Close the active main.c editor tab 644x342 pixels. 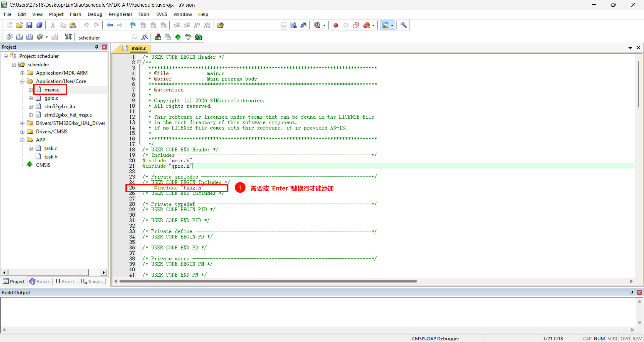pos(638,48)
